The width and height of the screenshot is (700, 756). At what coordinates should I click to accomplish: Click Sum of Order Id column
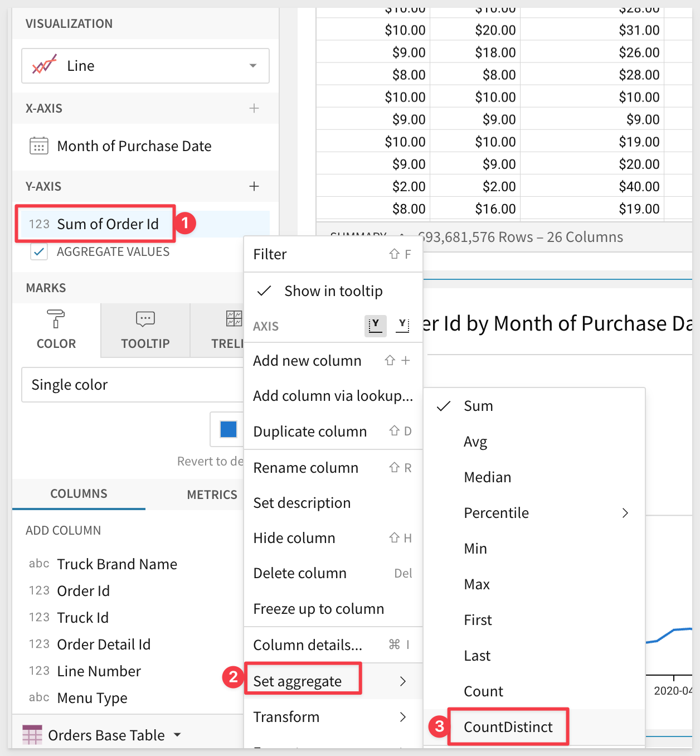click(108, 224)
